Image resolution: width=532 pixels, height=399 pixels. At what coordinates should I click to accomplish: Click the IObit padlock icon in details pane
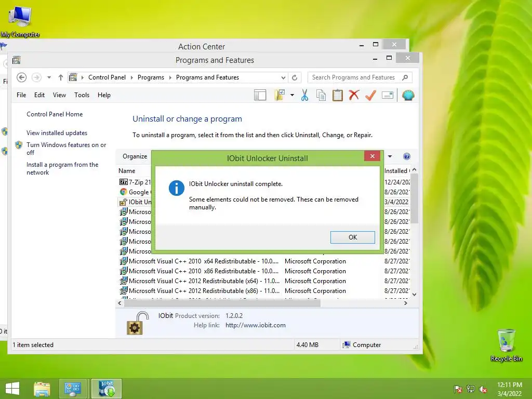137,323
